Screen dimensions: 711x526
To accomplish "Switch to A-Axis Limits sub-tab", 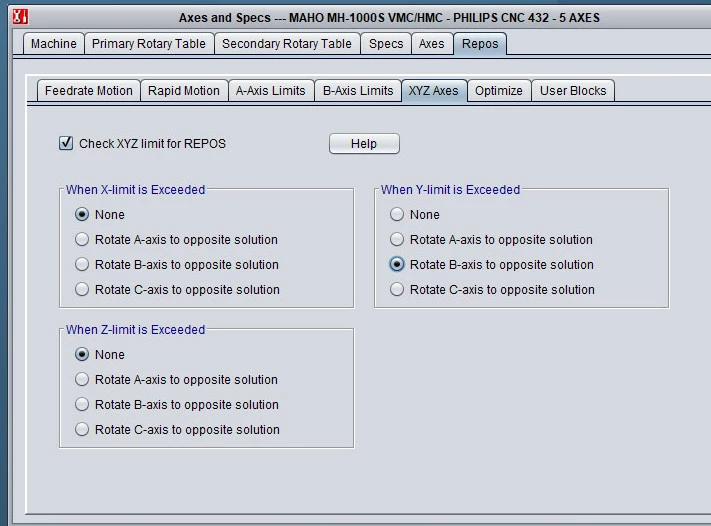I will click(271, 91).
